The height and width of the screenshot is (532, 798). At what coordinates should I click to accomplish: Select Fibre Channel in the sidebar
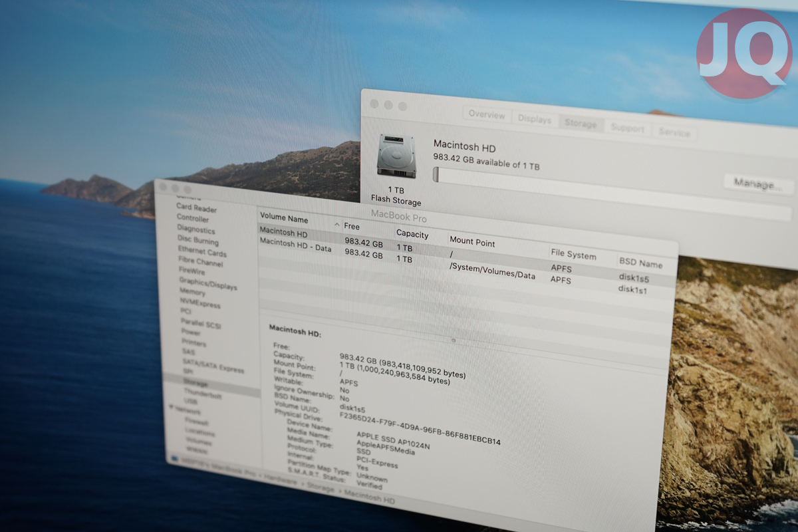click(201, 262)
